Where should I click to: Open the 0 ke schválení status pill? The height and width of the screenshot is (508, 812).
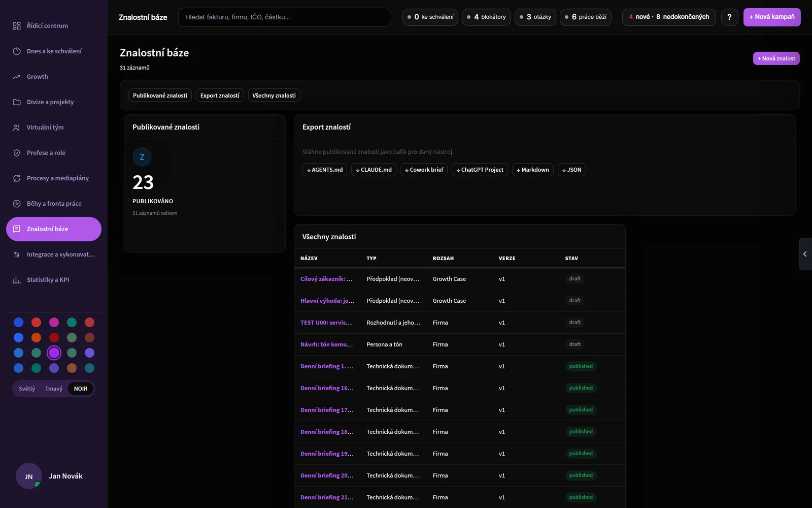430,17
